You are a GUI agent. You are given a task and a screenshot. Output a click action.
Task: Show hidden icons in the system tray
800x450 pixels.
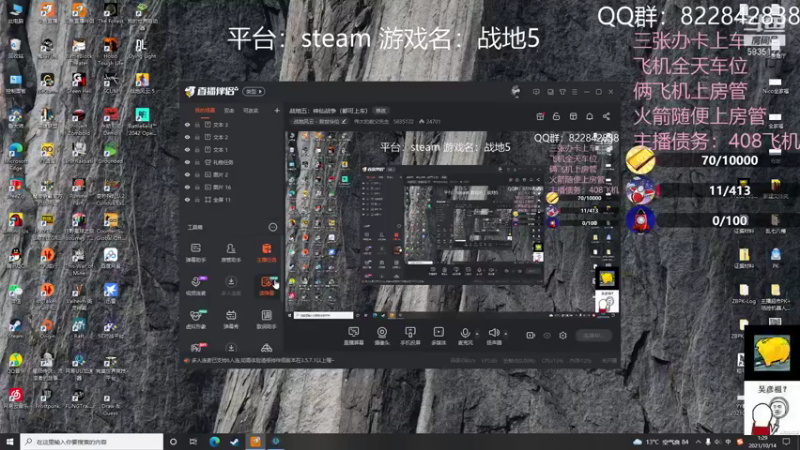click(698, 441)
